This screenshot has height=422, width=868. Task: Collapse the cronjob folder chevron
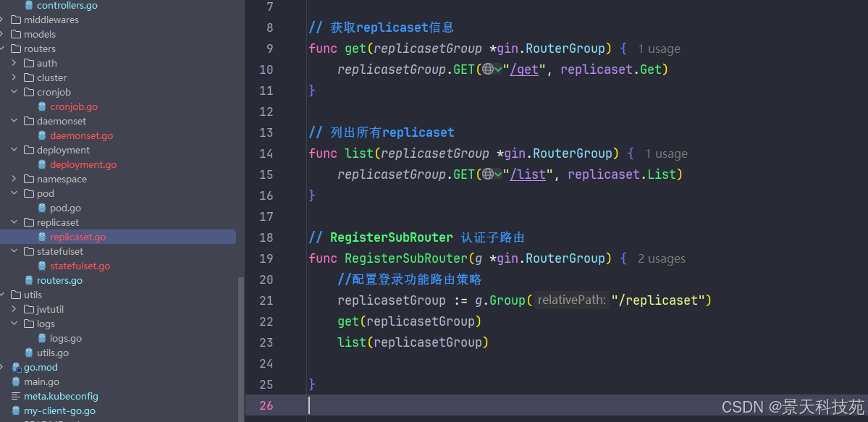pos(15,92)
